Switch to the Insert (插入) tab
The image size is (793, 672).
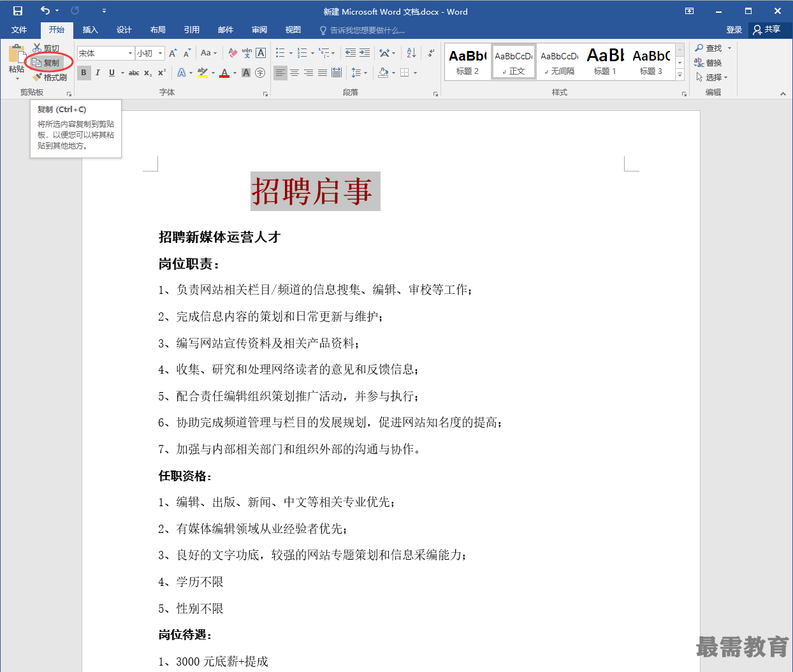pyautogui.click(x=91, y=30)
